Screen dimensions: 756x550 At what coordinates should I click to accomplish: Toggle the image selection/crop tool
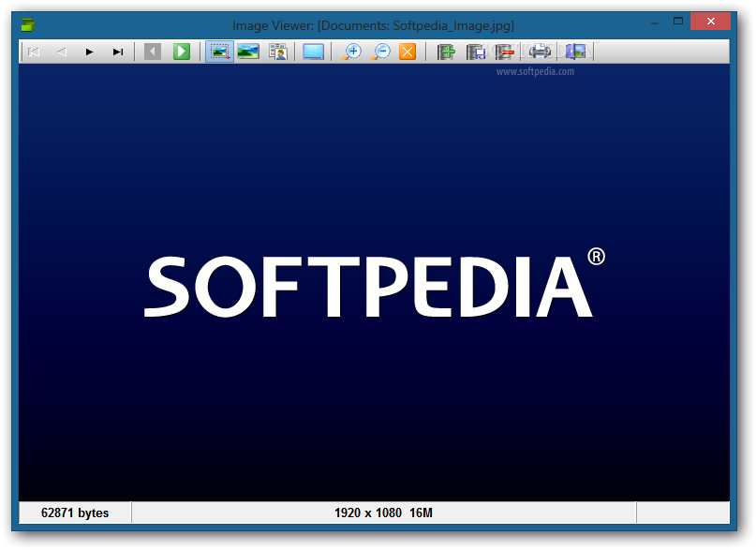pyautogui.click(x=220, y=52)
